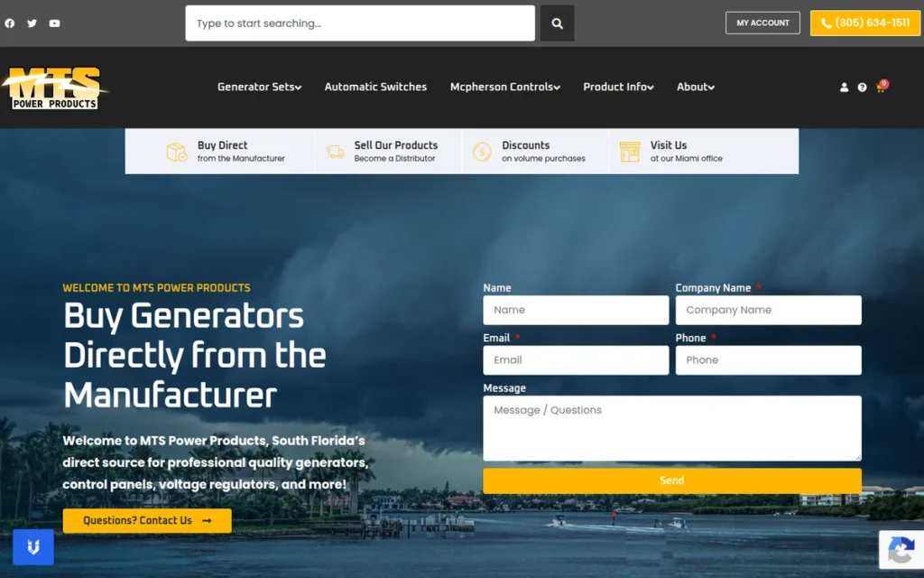Click the magnifier search button
The width and height of the screenshot is (924, 578).
tap(557, 23)
